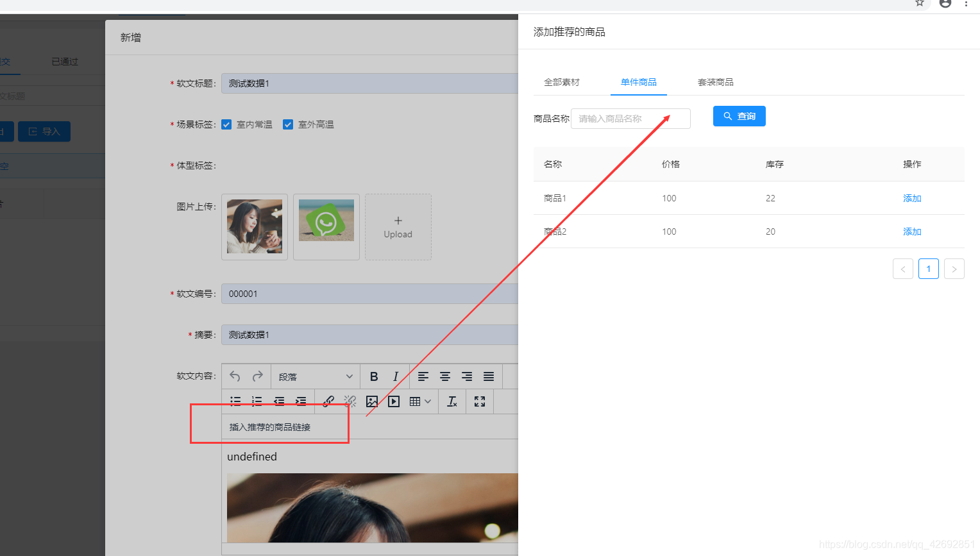
Task: Click stock value 20
Action: (x=770, y=232)
